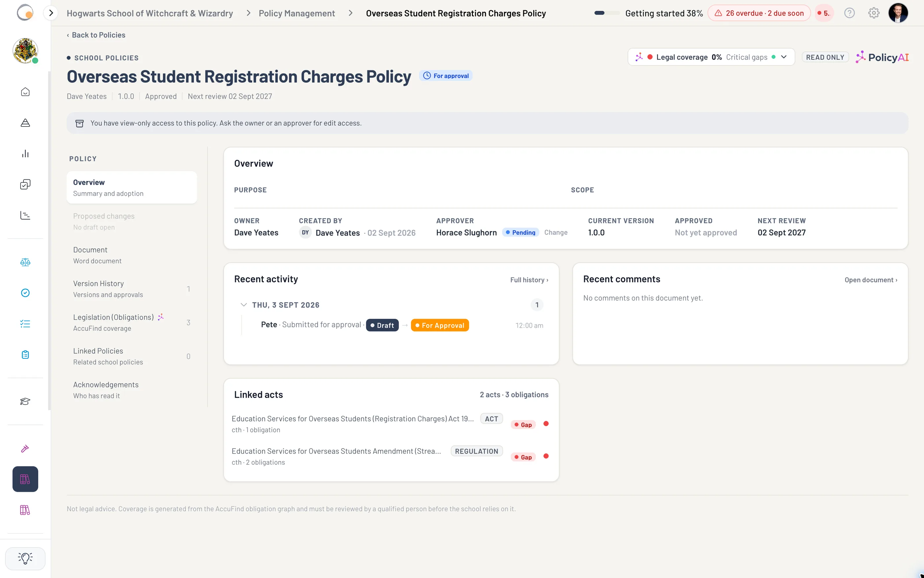Click the PolicyAI logo
The image size is (924, 578).
point(882,57)
